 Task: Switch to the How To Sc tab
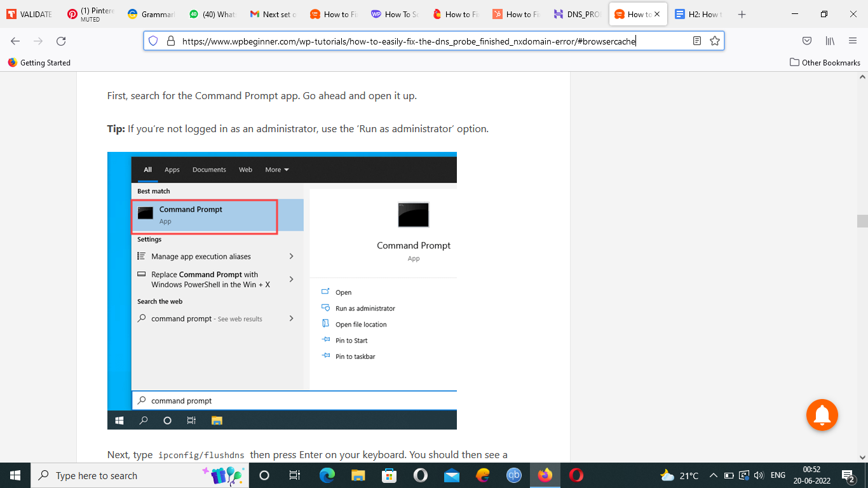395,14
